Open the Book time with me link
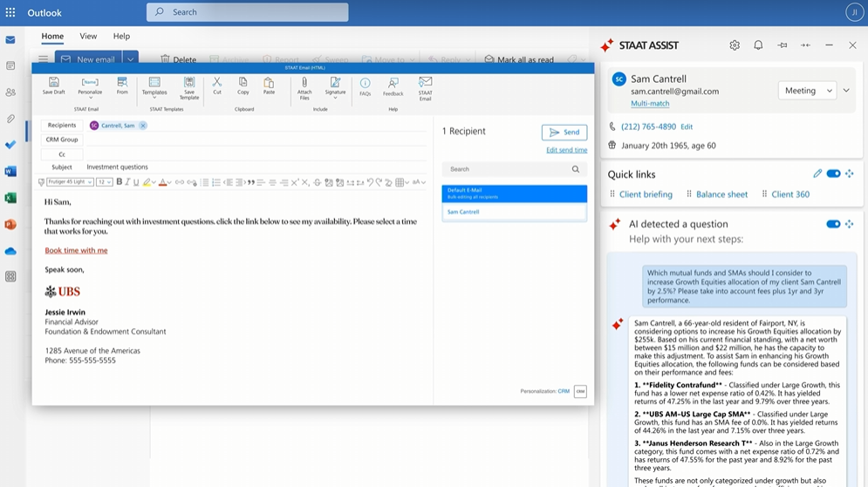This screenshot has width=868, height=487. pos(76,250)
